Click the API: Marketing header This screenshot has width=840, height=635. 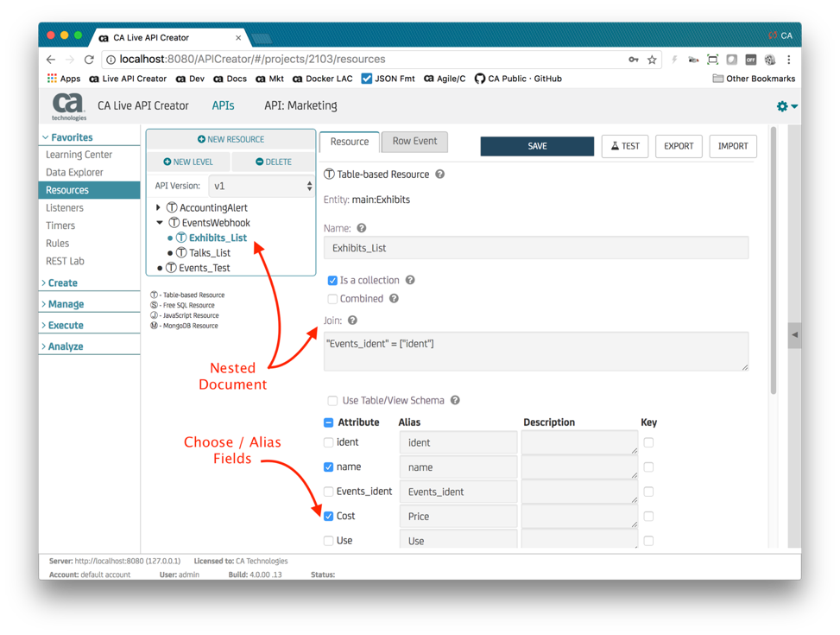300,105
